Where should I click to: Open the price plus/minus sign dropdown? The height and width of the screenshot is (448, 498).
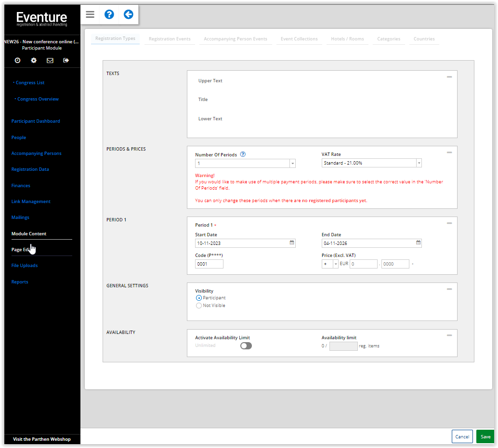[335, 264]
